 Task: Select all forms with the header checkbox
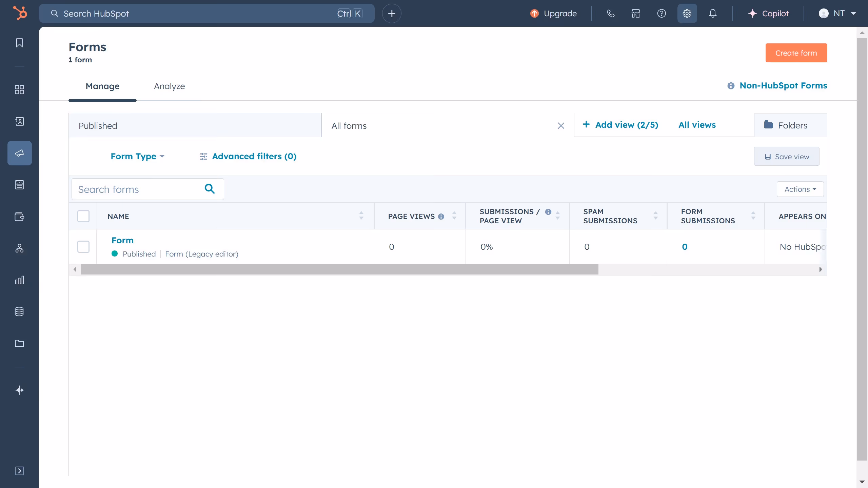(x=83, y=216)
